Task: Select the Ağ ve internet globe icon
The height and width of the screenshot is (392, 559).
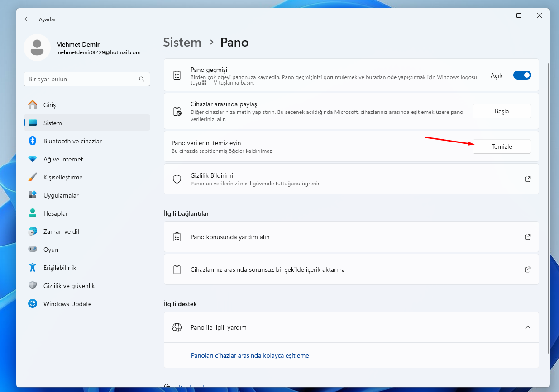Action: tap(32, 159)
